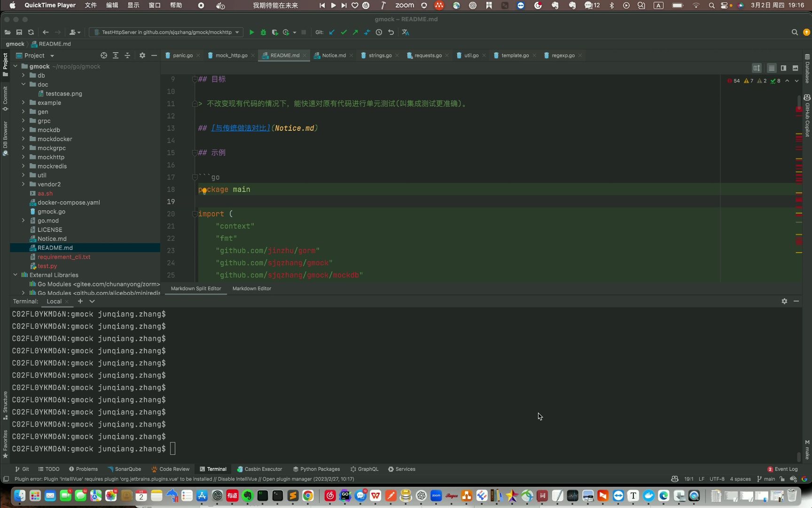Toggle markdown auto-scroll preview icon
Image resolution: width=812 pixels, height=508 pixels.
pos(757,68)
